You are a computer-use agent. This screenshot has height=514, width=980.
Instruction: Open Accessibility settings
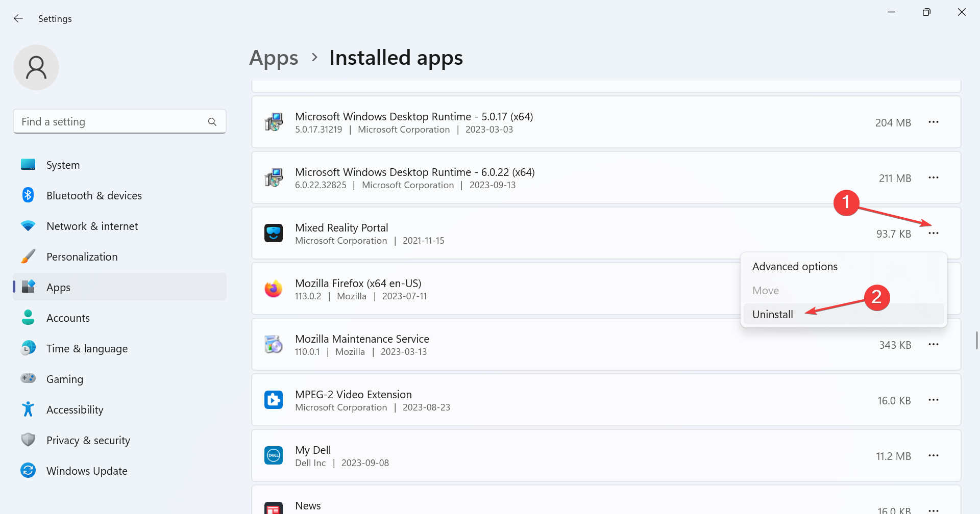[x=119, y=409]
